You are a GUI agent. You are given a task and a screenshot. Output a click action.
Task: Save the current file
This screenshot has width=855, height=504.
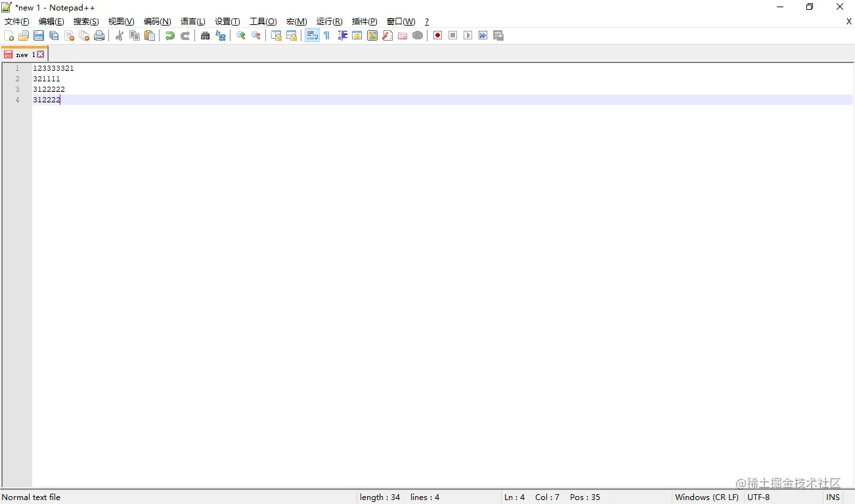click(x=38, y=35)
